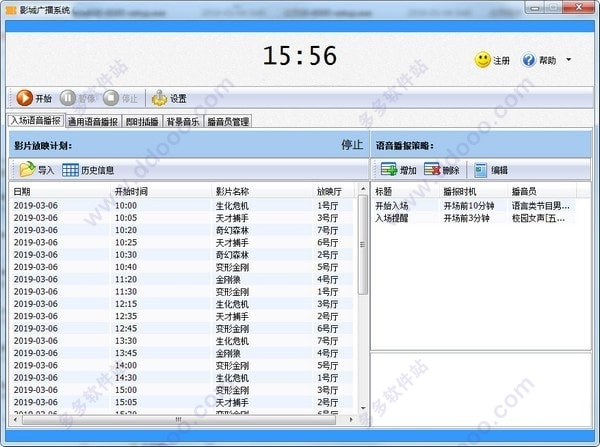Click 语言类节目男... announcer cell
The image size is (600, 447).
tap(541, 206)
